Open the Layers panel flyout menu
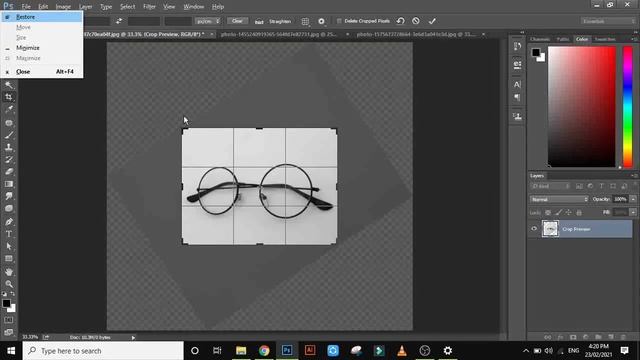640x360 pixels. pos(634,176)
